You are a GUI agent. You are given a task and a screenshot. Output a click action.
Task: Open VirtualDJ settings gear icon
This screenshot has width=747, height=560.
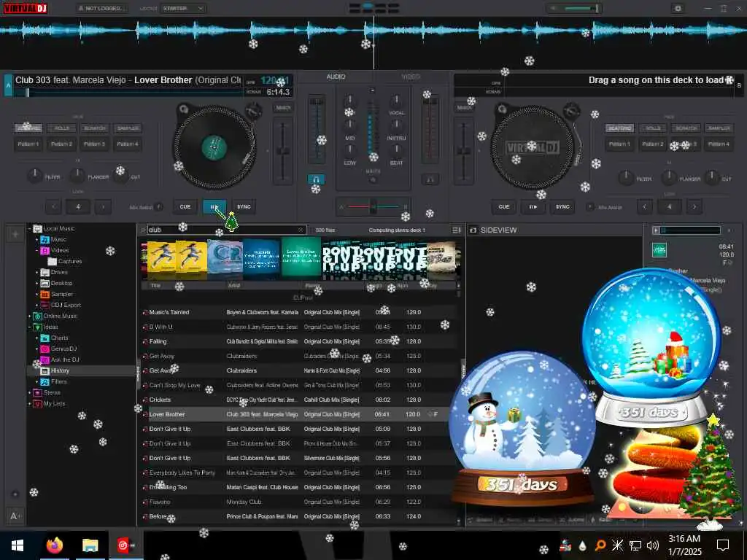point(678,9)
